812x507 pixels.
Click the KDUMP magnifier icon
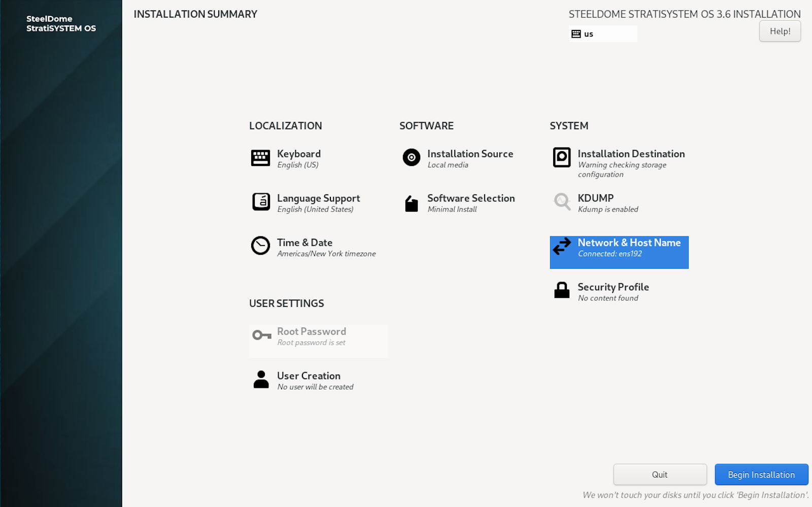561,202
